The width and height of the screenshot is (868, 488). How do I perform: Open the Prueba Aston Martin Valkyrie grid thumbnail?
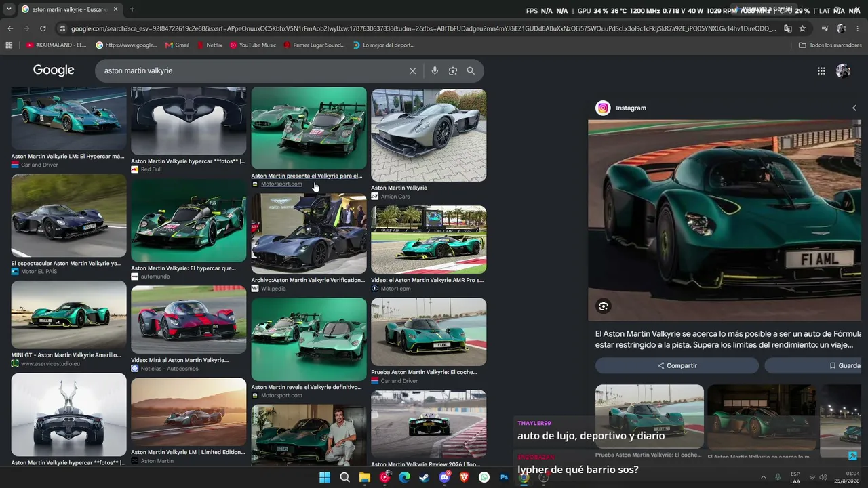tap(429, 332)
